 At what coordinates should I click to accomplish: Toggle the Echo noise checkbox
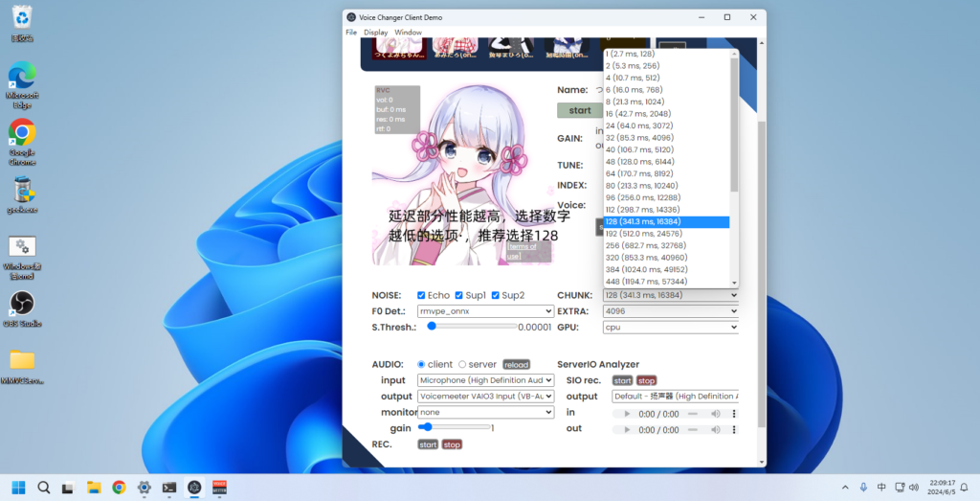tap(421, 295)
